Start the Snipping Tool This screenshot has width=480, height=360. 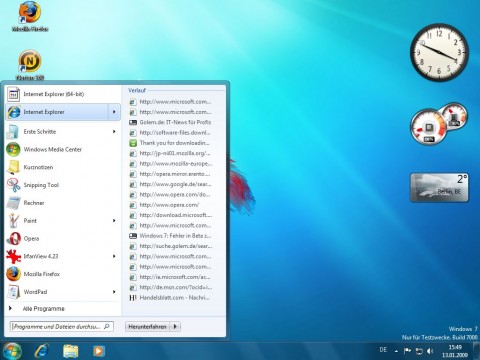[63, 185]
